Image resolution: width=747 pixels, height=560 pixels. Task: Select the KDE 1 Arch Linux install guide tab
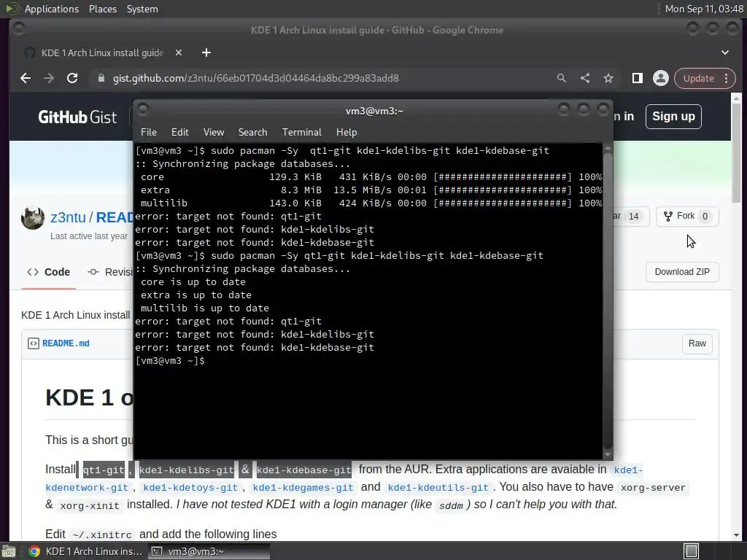click(x=102, y=52)
